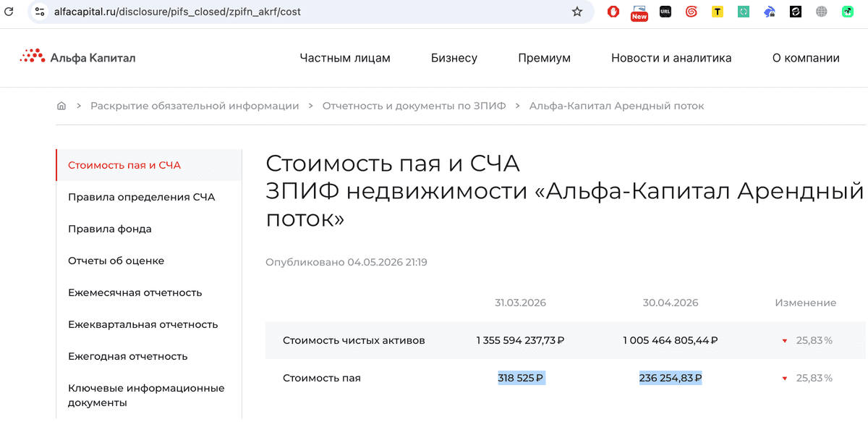Open the red stop-hand ad blocker extension
The image size is (868, 422).
[613, 12]
